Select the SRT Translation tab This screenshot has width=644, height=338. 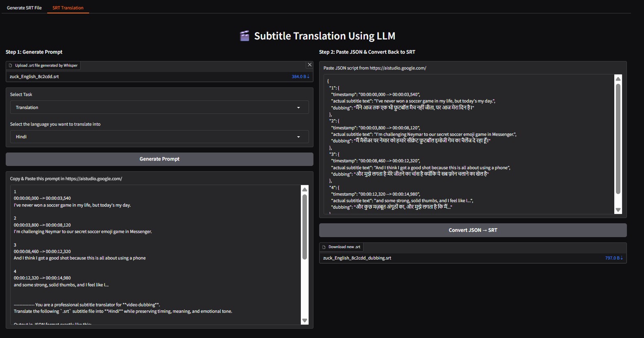click(x=68, y=8)
